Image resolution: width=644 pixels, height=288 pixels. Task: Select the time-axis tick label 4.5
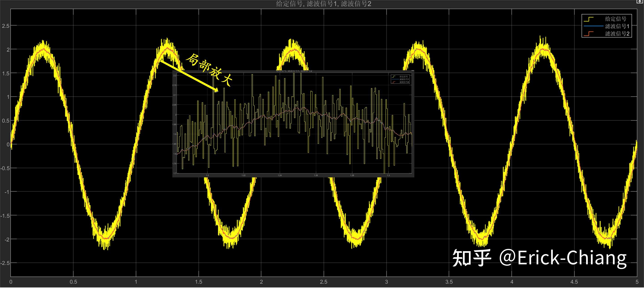click(x=574, y=282)
